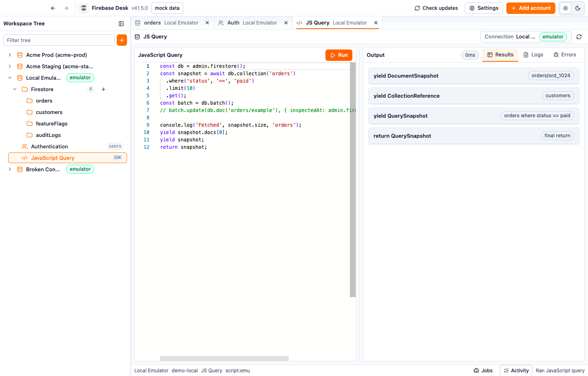Click Local Emulator's emulator badge

pos(80,78)
